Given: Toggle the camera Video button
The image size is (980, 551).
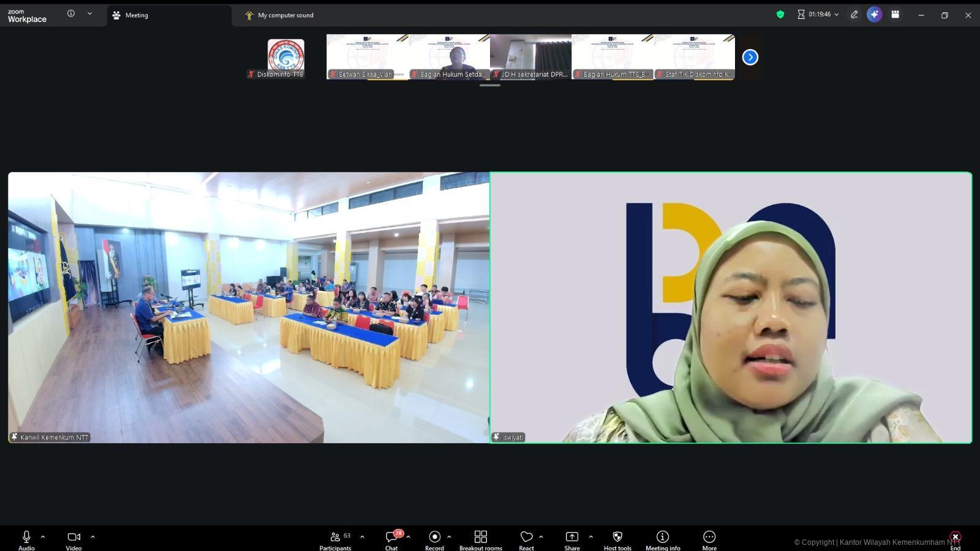Looking at the screenshot, I should coord(73,539).
